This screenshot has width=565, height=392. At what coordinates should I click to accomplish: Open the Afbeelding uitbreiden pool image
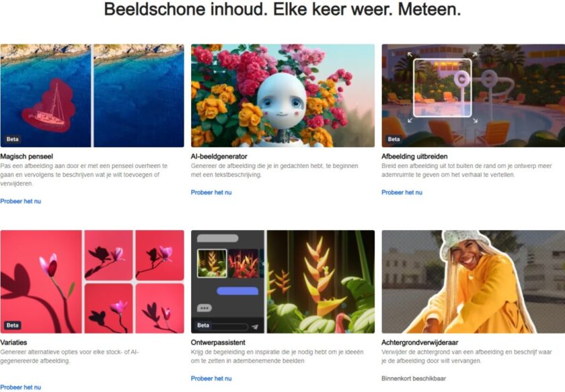(x=473, y=95)
